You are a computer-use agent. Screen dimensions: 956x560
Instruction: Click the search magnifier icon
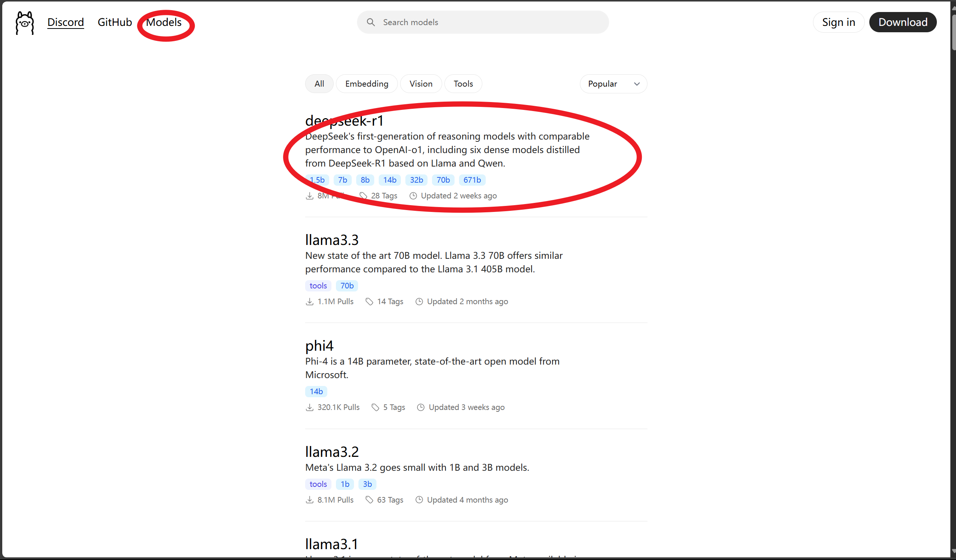(x=370, y=23)
